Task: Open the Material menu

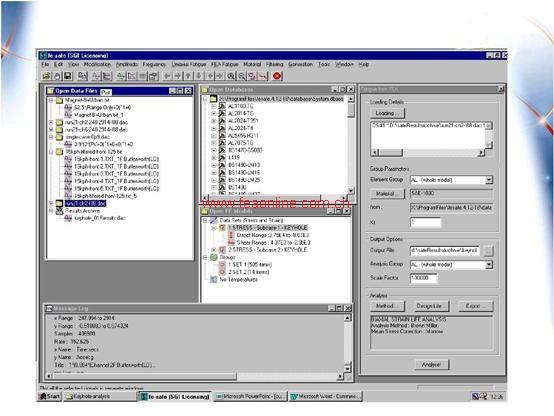Action: pos(252,64)
